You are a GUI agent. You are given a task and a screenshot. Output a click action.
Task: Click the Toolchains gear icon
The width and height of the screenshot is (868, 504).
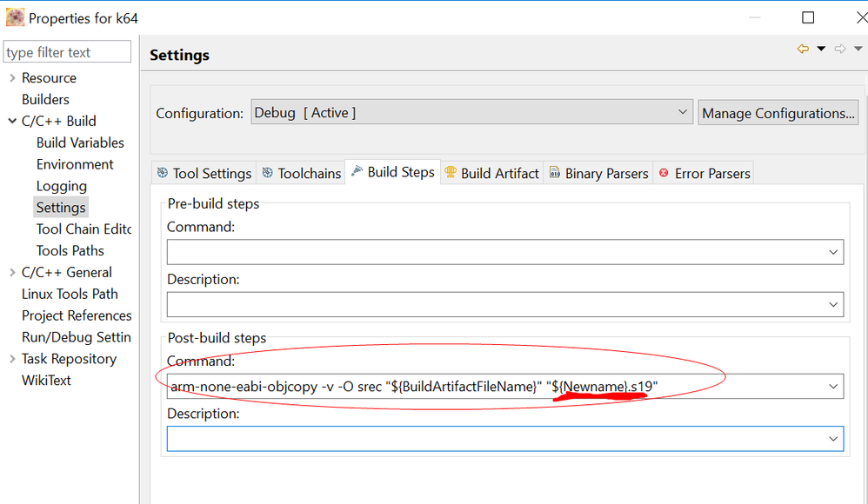(267, 173)
